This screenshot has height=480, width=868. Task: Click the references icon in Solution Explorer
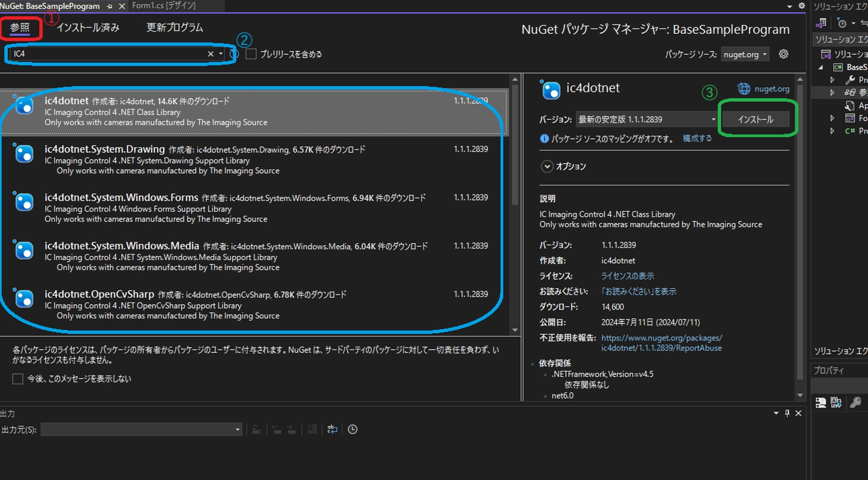coord(850,93)
